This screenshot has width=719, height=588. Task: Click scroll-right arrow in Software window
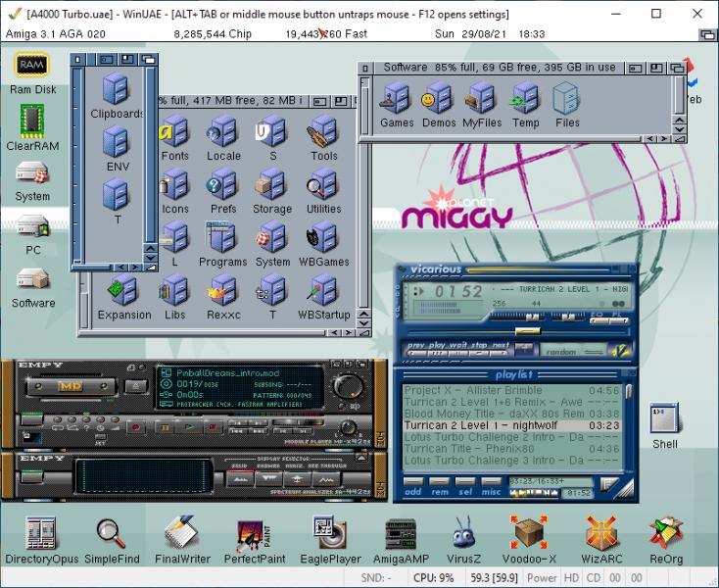click(663, 138)
